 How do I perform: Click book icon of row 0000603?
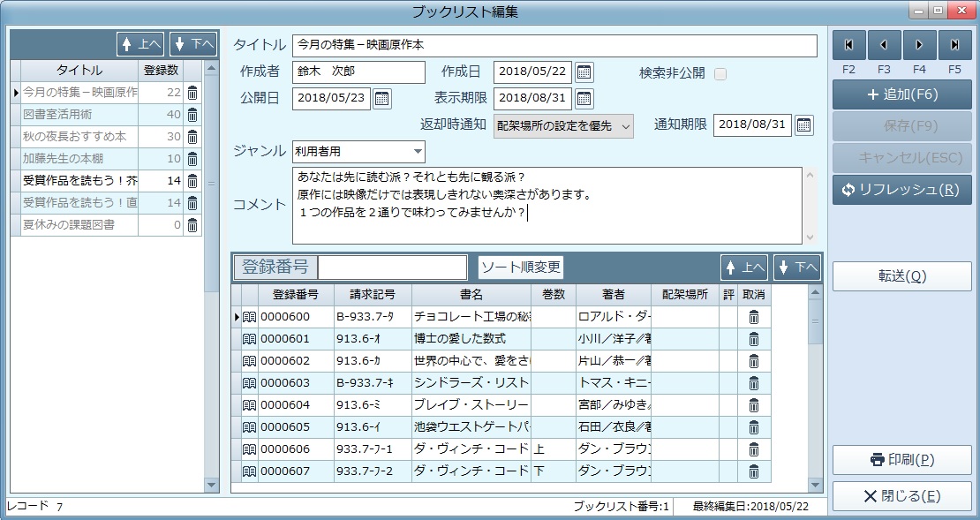tap(249, 383)
